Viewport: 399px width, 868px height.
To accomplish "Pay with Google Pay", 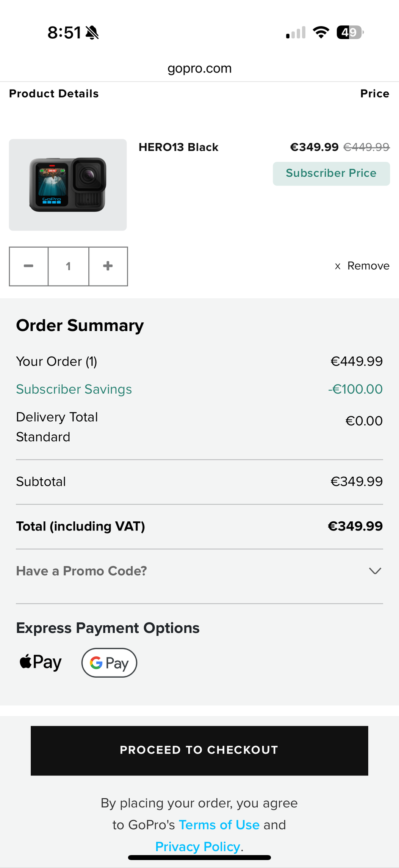I will (x=109, y=663).
